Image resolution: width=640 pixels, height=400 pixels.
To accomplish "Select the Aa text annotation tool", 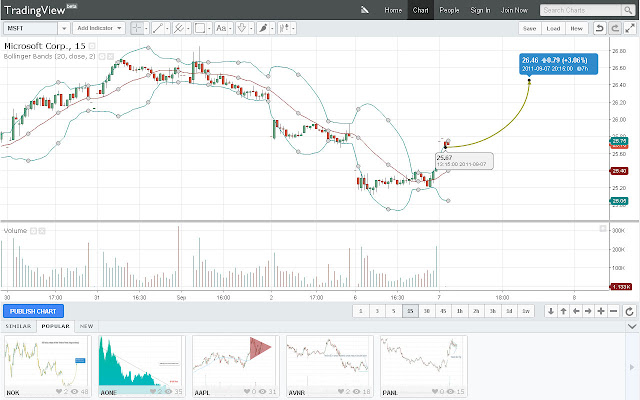I will [221, 28].
